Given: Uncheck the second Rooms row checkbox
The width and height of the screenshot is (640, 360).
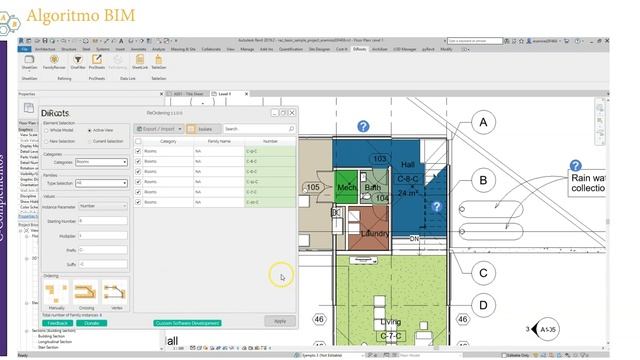Looking at the screenshot, I should 138,161.
